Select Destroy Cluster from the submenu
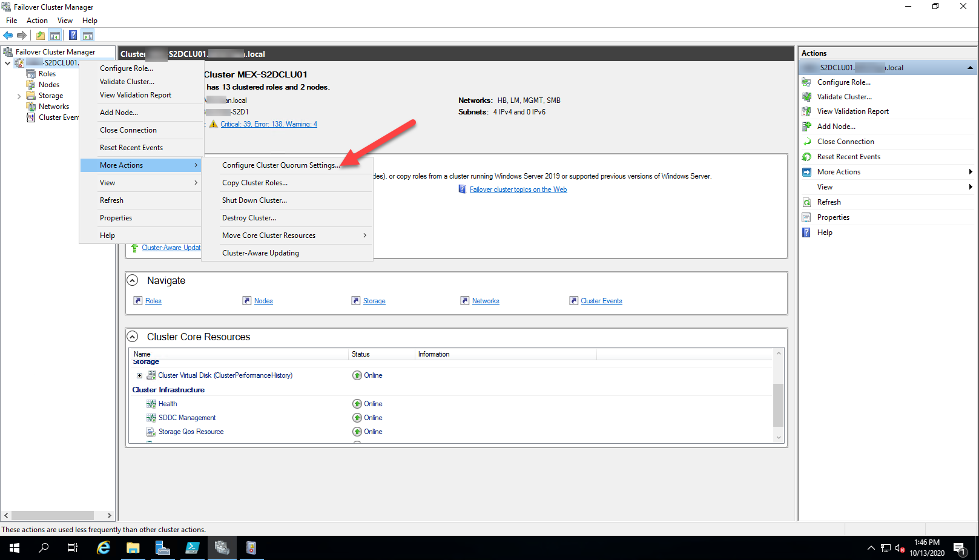979x560 pixels. click(x=249, y=217)
